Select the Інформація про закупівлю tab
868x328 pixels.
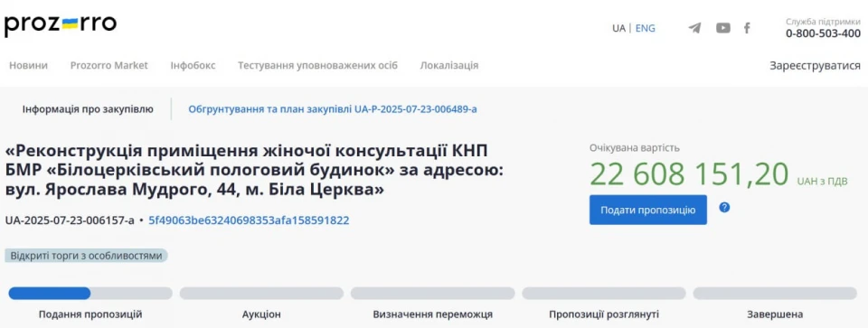[88, 109]
